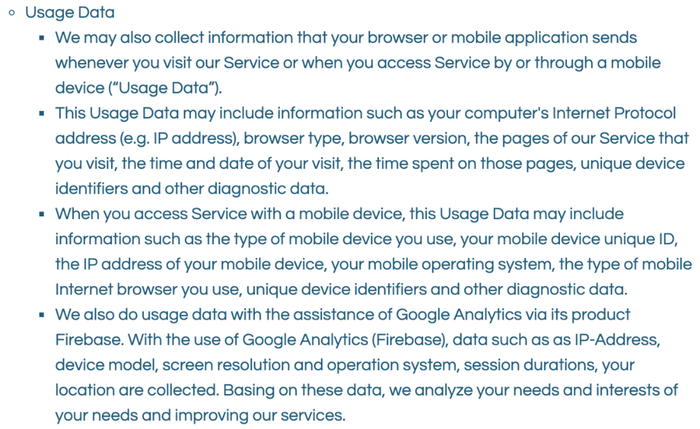Click the hollow circle bullet beside Usage Data heading

pos(12,14)
